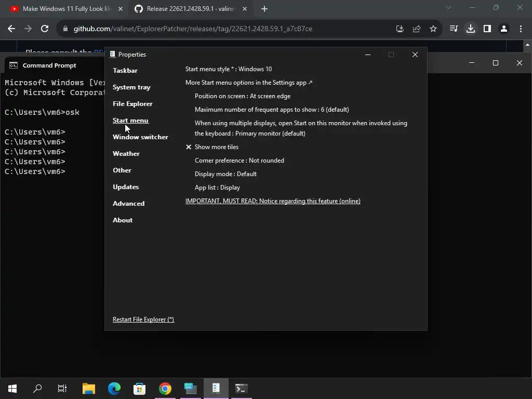532x399 pixels.
Task: Click ExplorerPatcher Properties taskbar icon
Action: tap(216, 389)
